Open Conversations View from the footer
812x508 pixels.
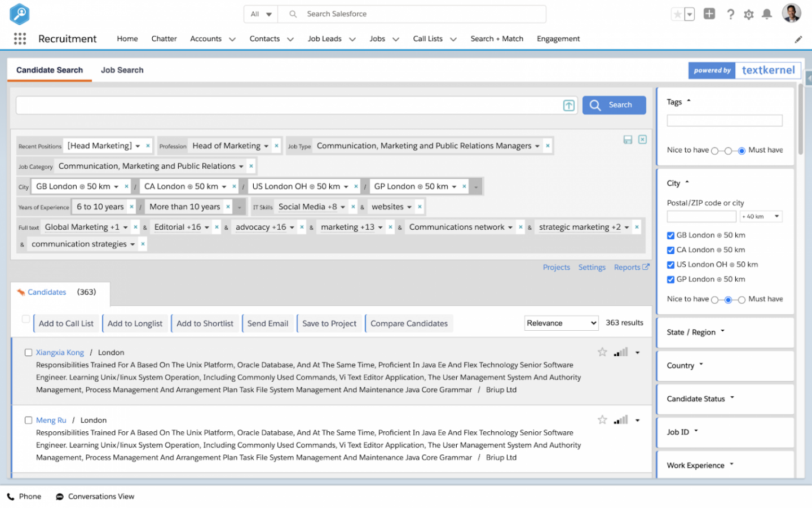(95, 496)
